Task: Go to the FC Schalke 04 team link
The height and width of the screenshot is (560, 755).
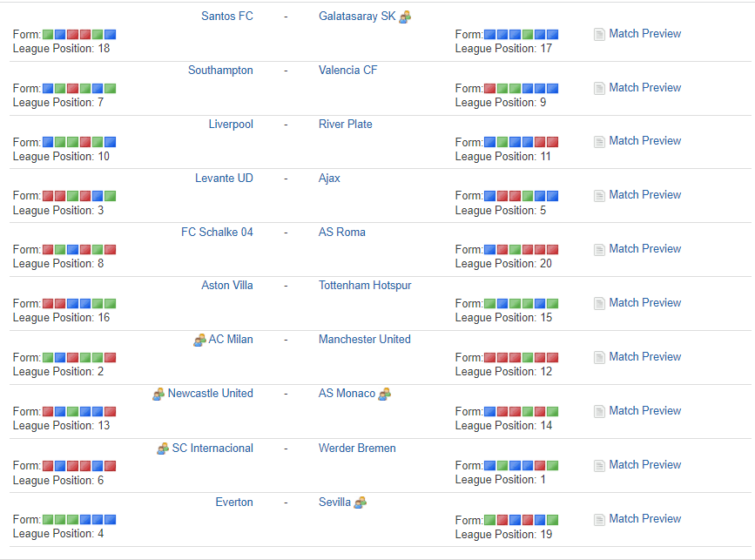Action: pos(217,233)
